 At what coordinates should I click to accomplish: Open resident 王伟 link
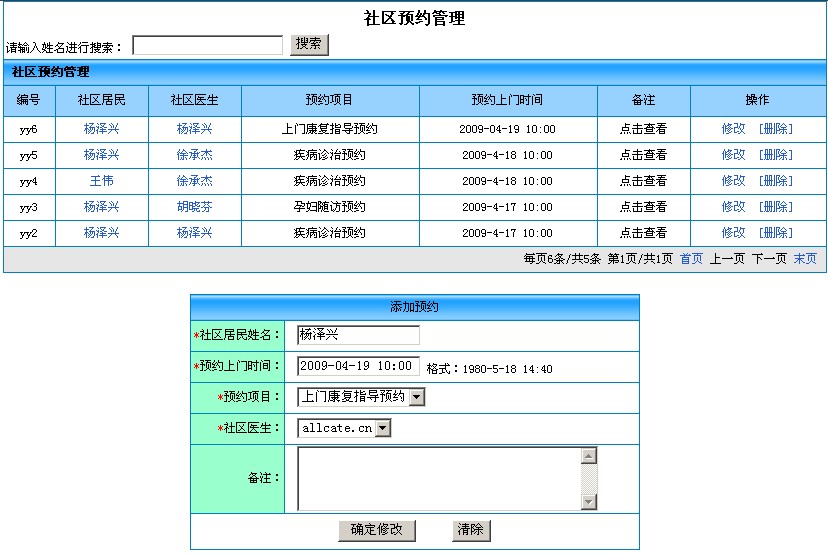point(101,181)
